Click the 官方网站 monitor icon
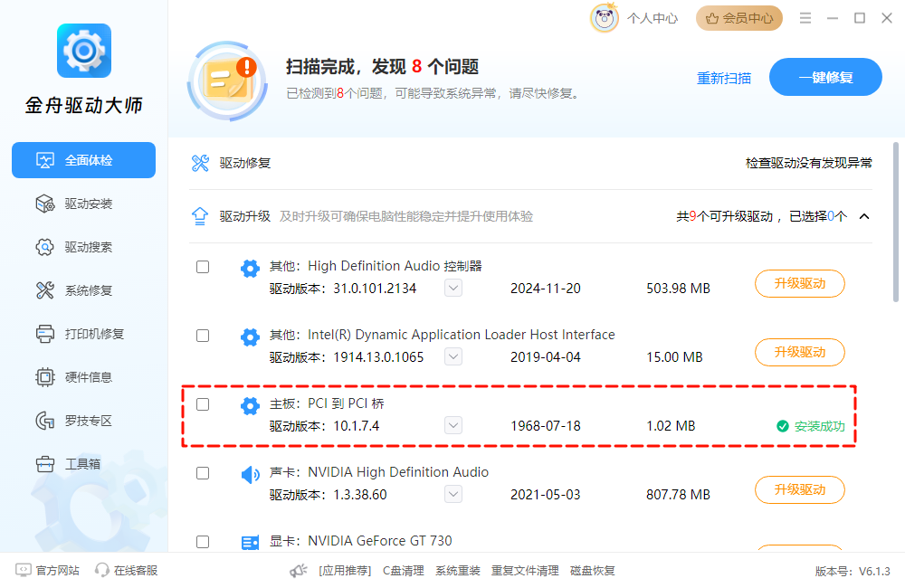The width and height of the screenshot is (905, 588). pos(24,570)
